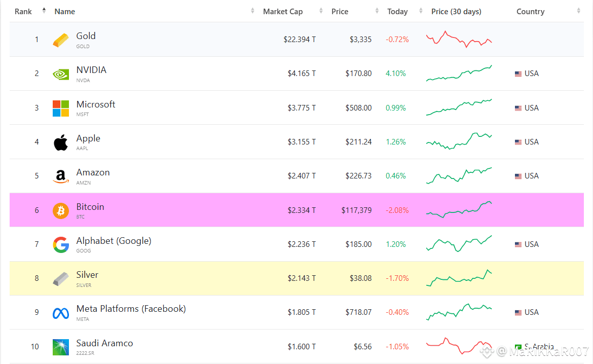The image size is (593, 364).
Task: Open the Apple company link
Action: 88,138
